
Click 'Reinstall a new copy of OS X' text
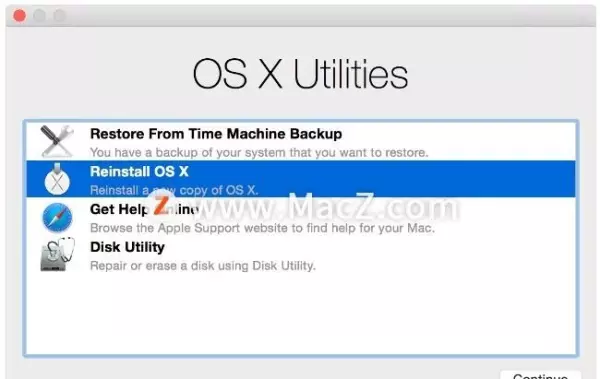click(174, 190)
